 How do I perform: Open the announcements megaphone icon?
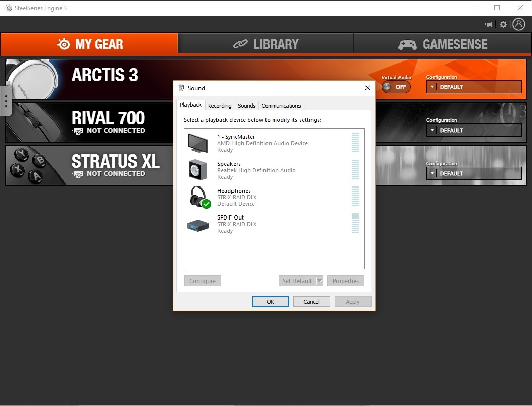point(489,24)
